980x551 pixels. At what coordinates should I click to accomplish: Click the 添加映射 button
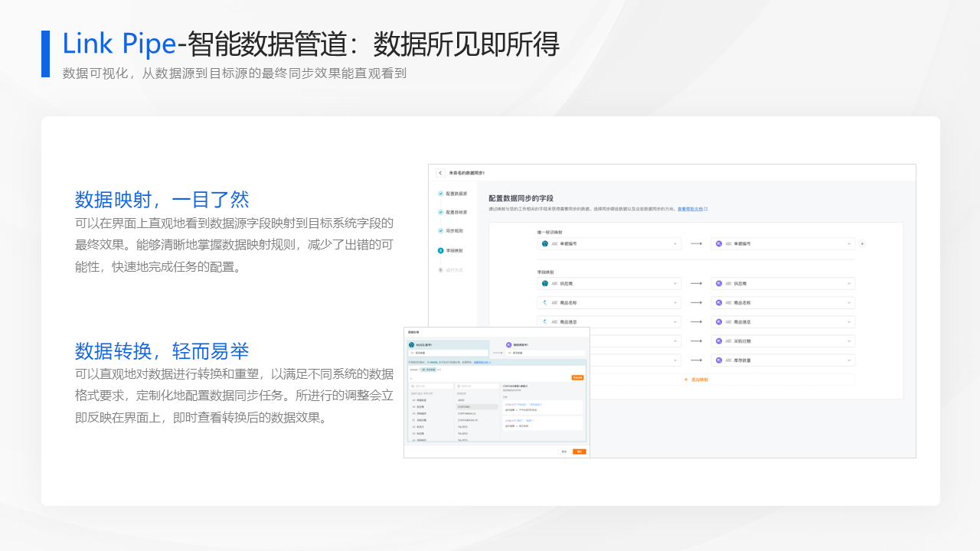(x=695, y=380)
